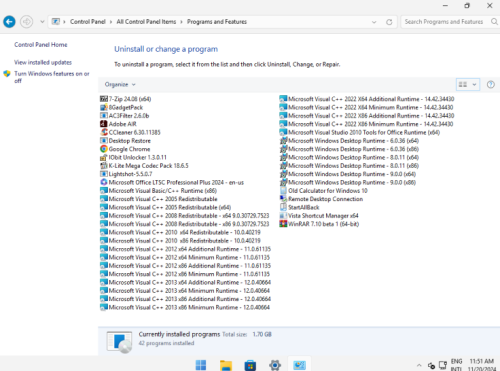
Task: Go back with the back arrow button
Action: pyautogui.click(x=9, y=22)
